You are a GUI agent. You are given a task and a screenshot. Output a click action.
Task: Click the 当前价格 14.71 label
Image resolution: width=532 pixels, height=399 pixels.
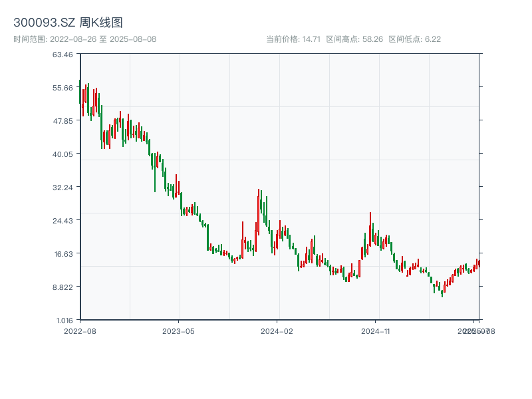(x=293, y=39)
